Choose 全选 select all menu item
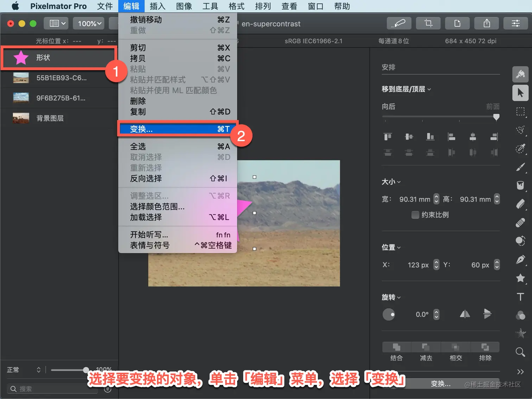Screen dimensions: 532x399 click(178, 146)
